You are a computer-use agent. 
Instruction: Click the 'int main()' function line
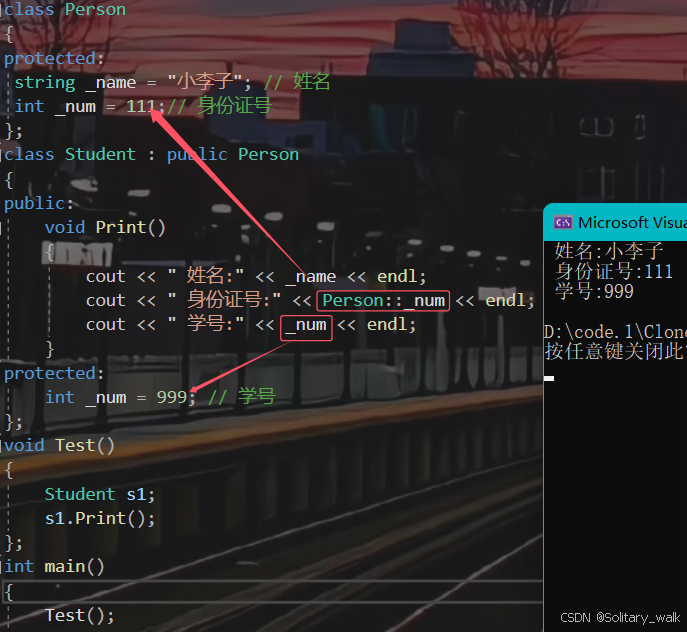point(54,567)
